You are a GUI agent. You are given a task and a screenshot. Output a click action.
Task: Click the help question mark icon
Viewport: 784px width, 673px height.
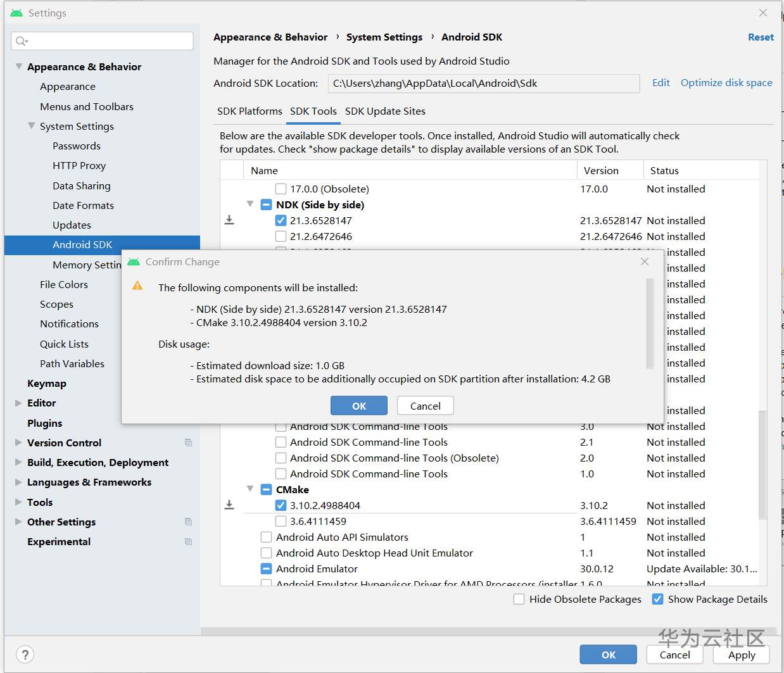click(x=25, y=655)
